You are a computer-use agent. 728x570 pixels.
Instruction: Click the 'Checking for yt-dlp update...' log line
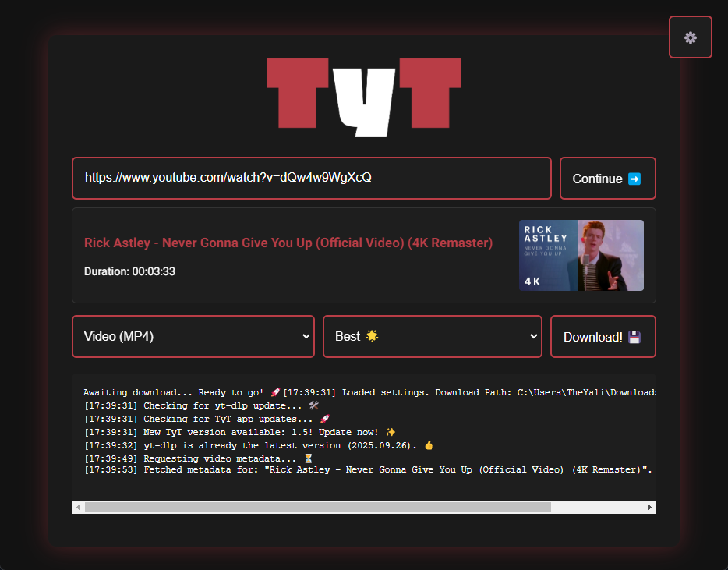pos(201,405)
